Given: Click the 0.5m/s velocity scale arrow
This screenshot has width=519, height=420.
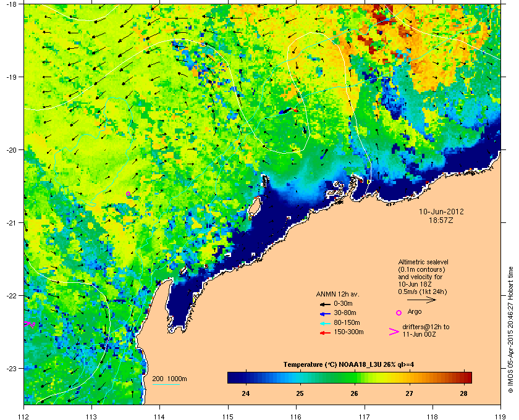Looking at the screenshot, I should point(421,300).
